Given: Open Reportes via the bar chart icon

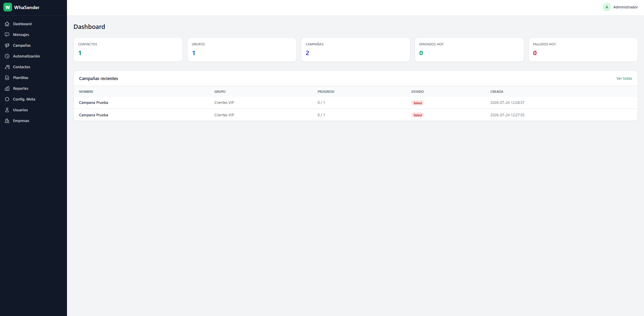Looking at the screenshot, I should coord(7,88).
